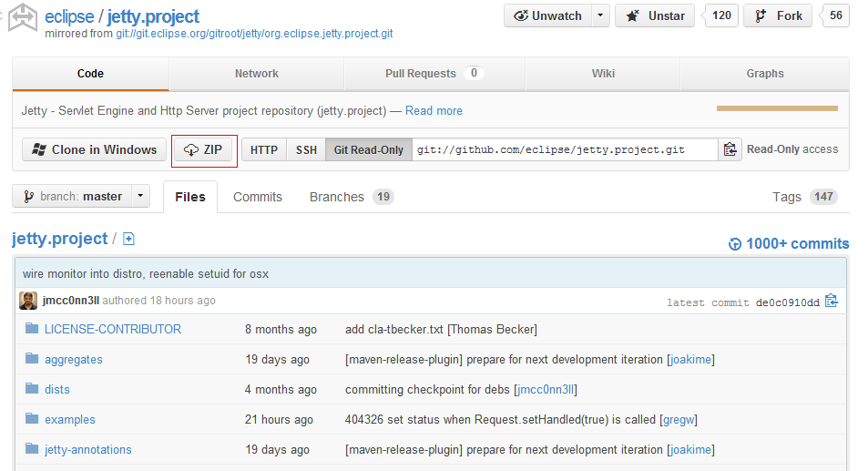
Task: Click the LICENSE-CONTRIBUTOR folder icon
Action: 32,329
